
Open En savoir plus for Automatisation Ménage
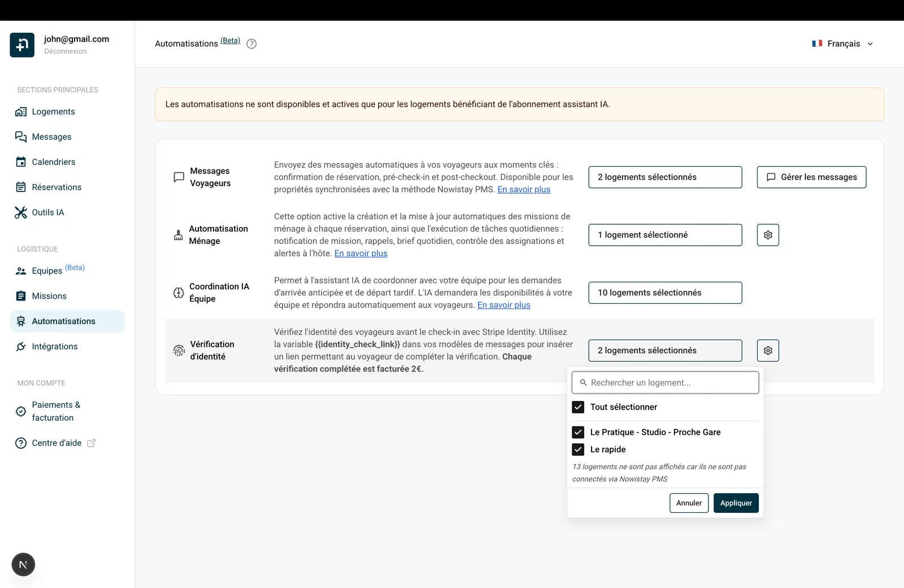[x=361, y=254]
